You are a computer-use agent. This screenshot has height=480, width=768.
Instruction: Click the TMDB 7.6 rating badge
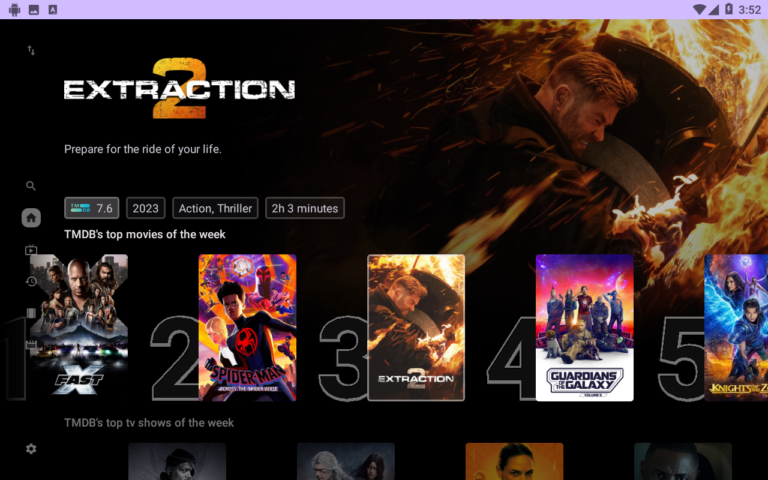[92, 208]
